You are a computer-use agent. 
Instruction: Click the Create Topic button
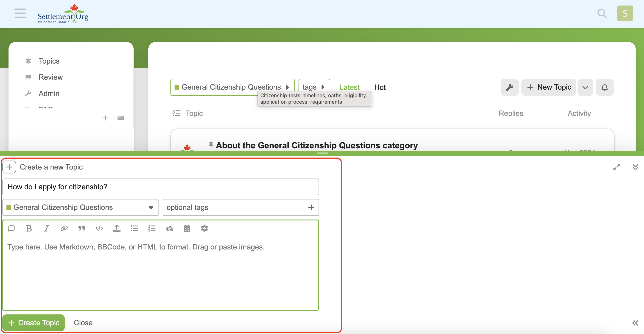pyautogui.click(x=34, y=322)
